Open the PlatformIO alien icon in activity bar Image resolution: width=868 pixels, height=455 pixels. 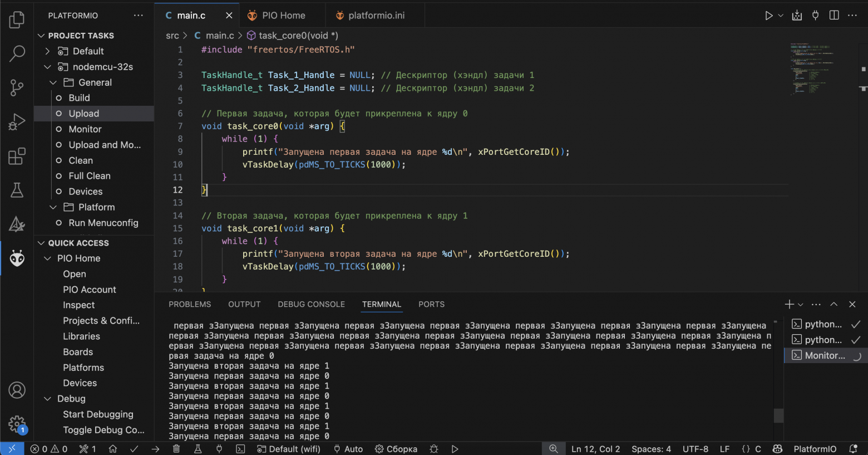17,258
